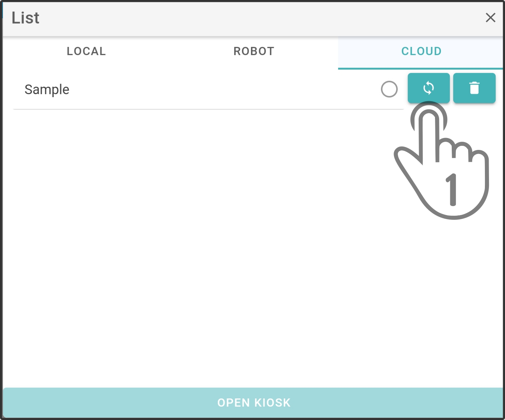Viewport: 505px width, 420px height.
Task: Click the trash delete icon button
Action: 474,88
